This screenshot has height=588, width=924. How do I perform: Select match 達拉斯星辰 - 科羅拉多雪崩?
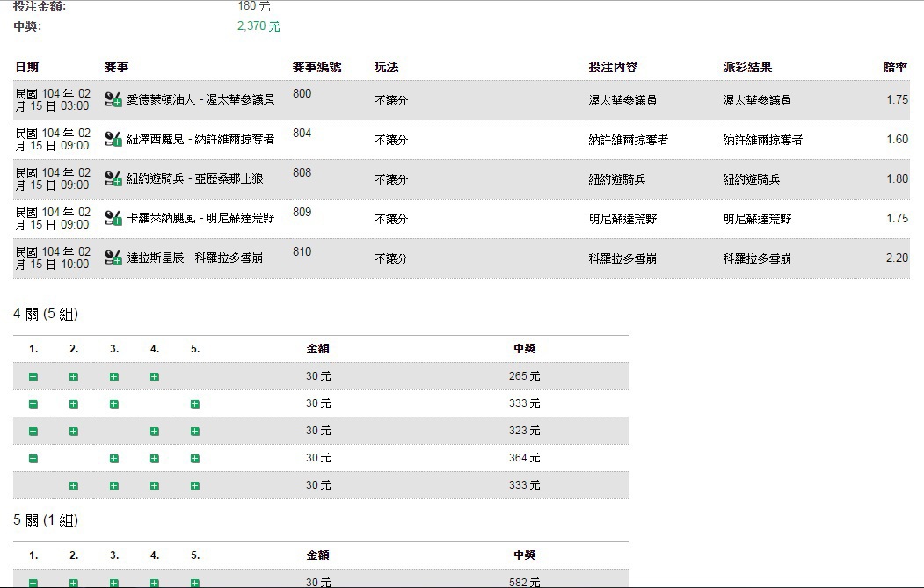pos(195,258)
